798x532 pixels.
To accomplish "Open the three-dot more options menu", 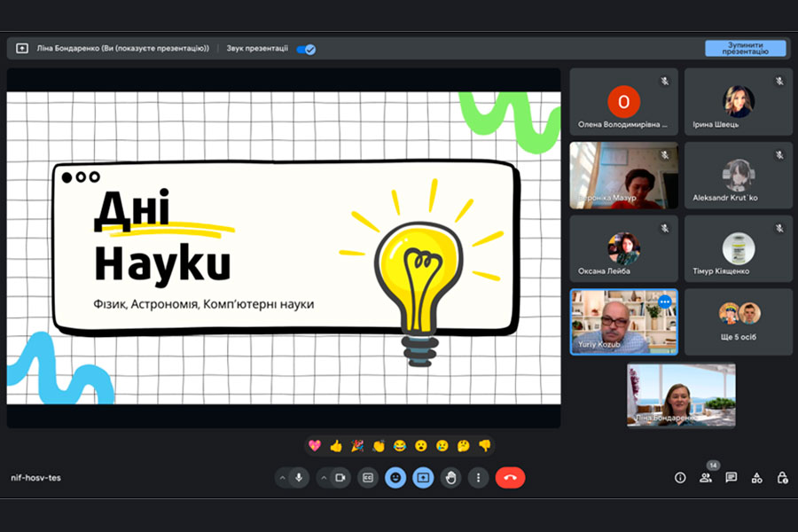I will (479, 478).
